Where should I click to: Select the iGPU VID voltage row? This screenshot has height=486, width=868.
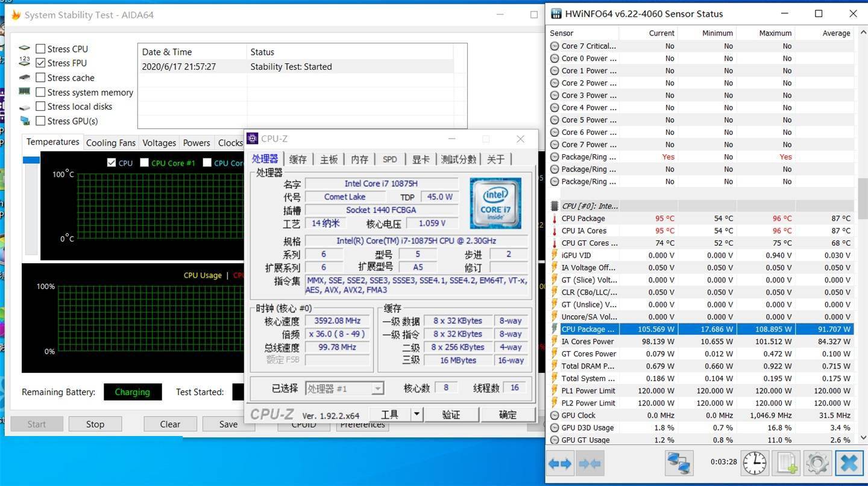pos(700,255)
